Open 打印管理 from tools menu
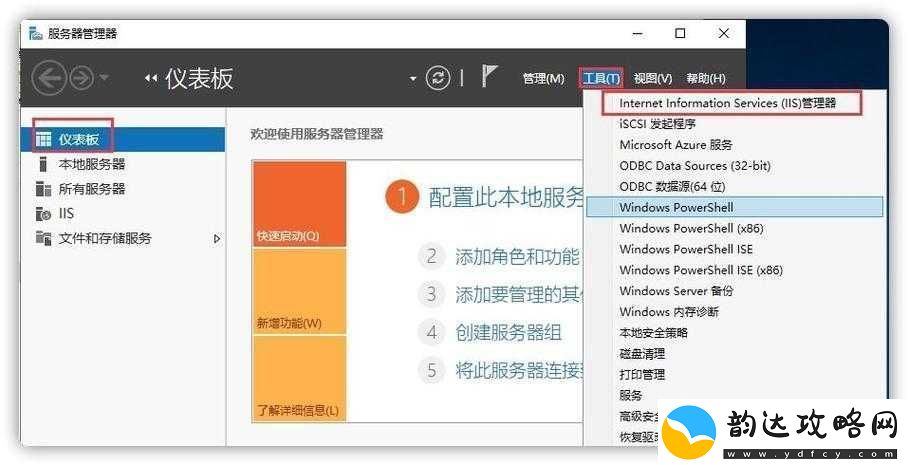 (642, 375)
